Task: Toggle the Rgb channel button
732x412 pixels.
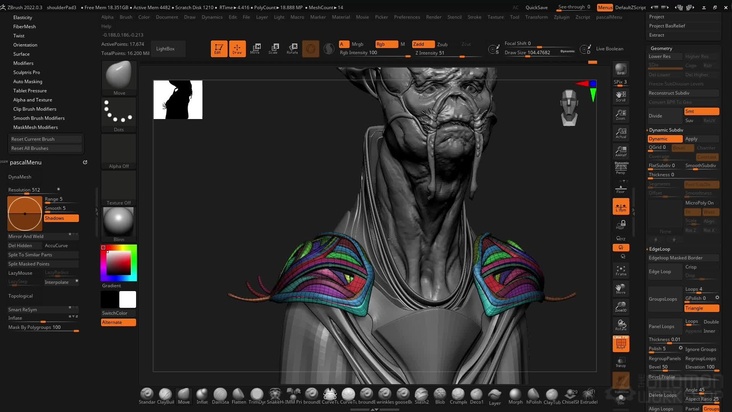Action: pos(387,44)
